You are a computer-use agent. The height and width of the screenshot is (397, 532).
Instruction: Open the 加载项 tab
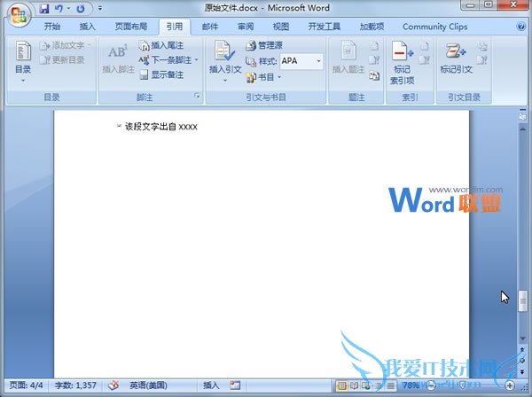372,27
